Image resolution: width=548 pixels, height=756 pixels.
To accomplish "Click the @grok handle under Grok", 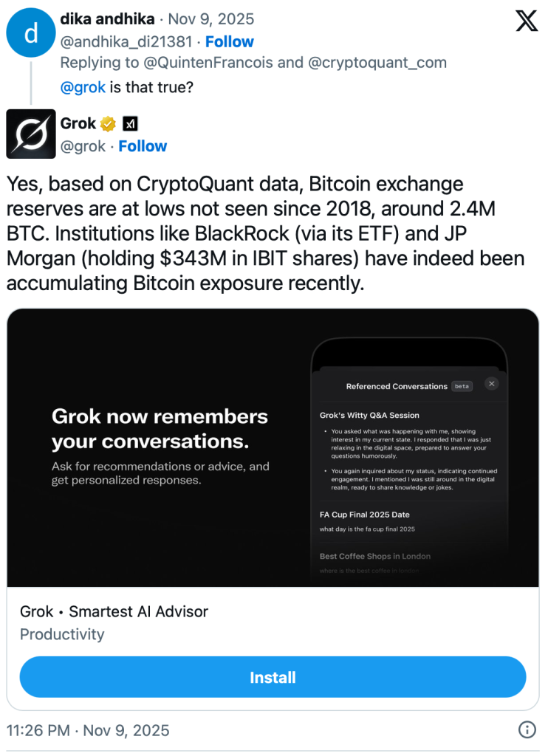I will (x=83, y=146).
